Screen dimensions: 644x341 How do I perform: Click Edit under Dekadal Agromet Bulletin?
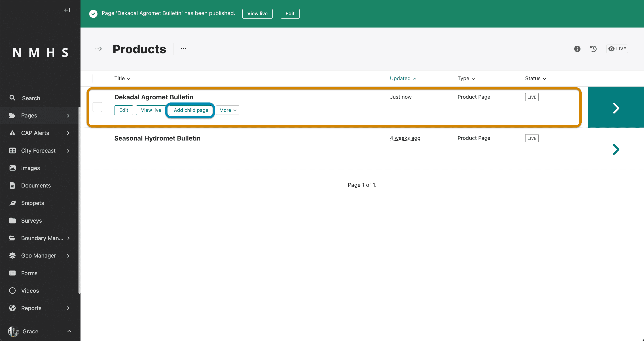[x=123, y=110]
